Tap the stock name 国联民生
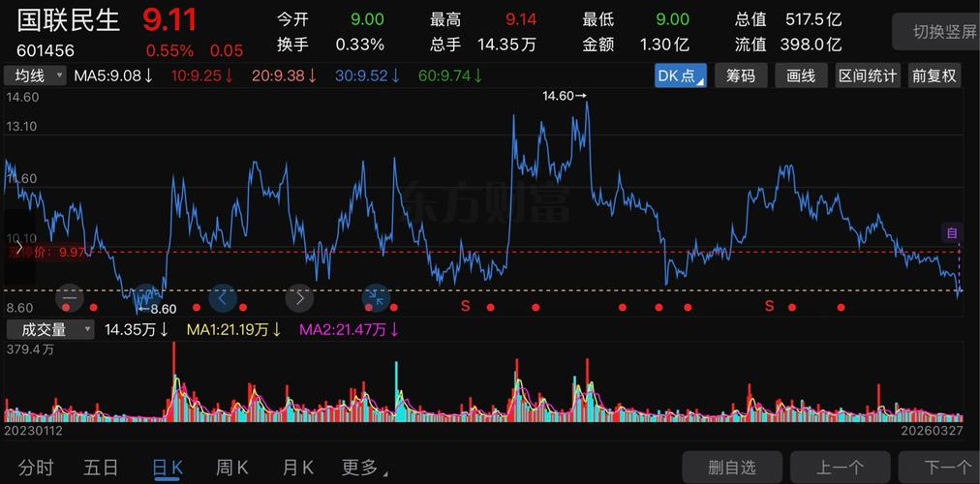Image resolution: width=980 pixels, height=484 pixels. (x=68, y=20)
